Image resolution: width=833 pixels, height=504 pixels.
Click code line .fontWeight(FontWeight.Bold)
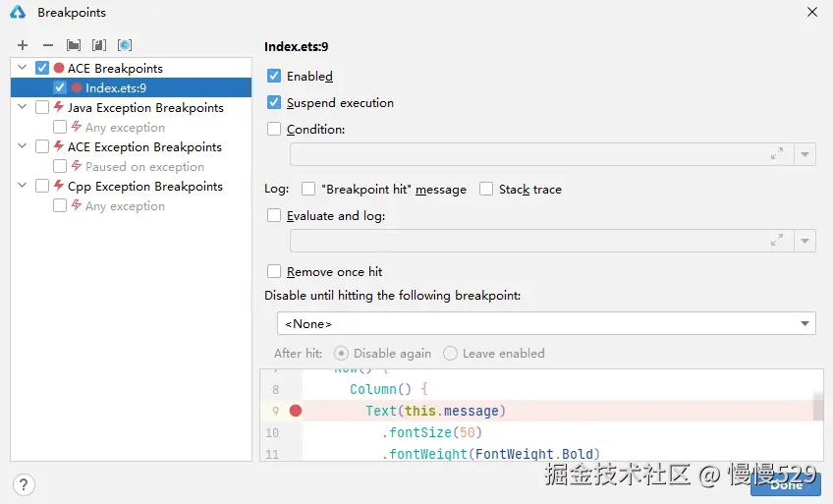click(491, 454)
